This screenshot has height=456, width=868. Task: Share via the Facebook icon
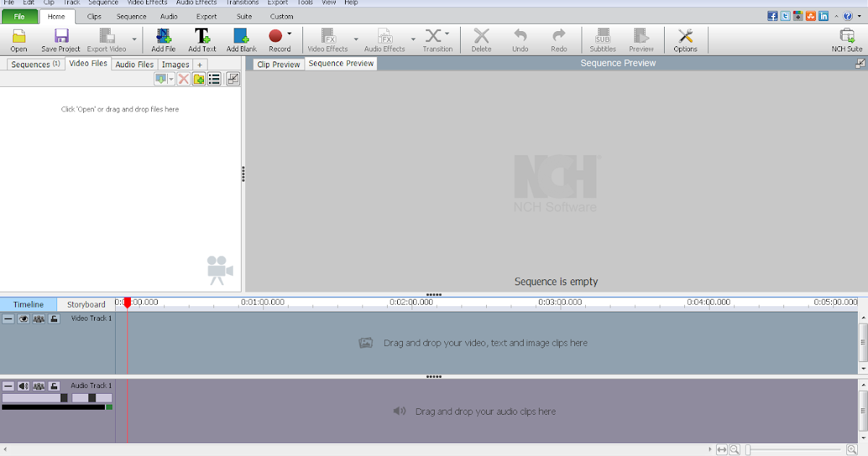[773, 16]
